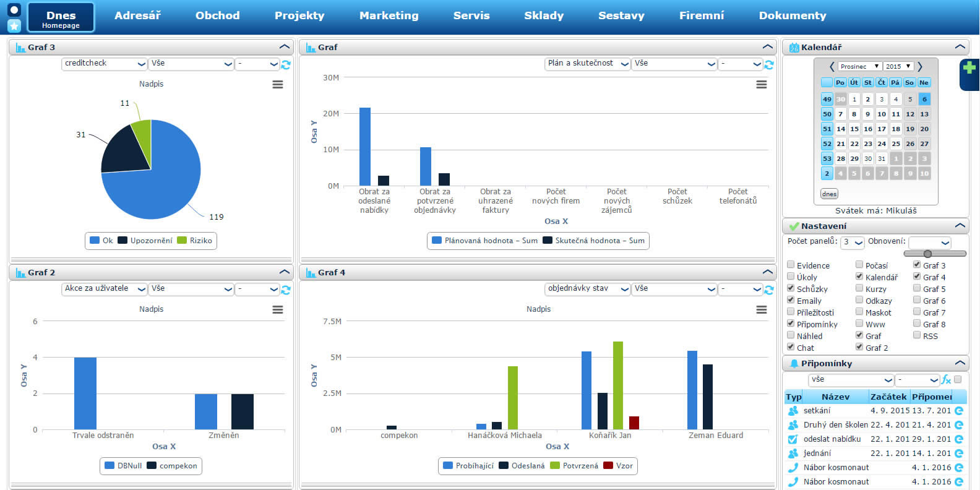This screenshot has height=490, width=980.
Task: Enable the Evidence checkbox
Action: click(791, 265)
